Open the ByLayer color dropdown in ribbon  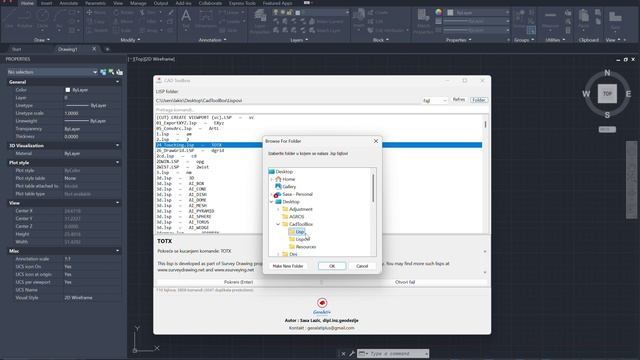coord(478,13)
